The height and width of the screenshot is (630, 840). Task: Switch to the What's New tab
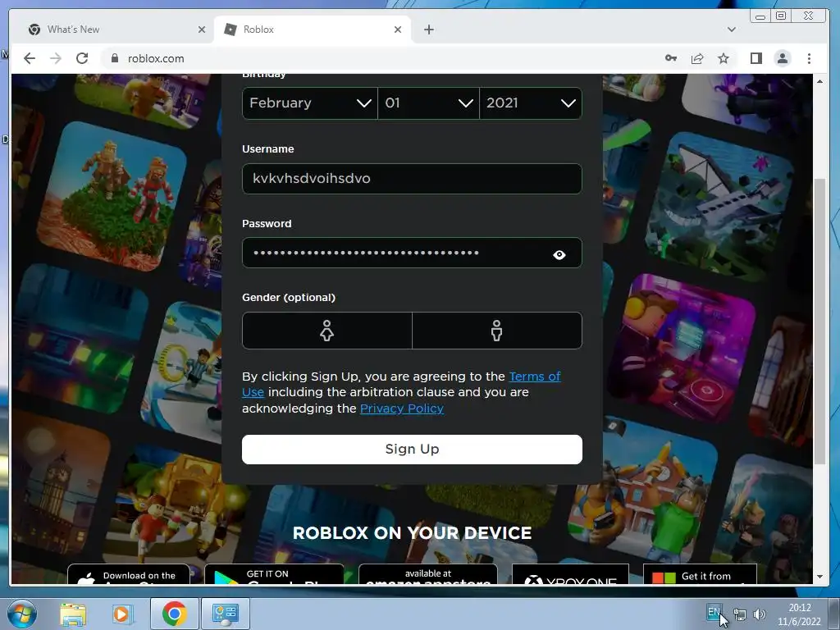[x=116, y=30]
